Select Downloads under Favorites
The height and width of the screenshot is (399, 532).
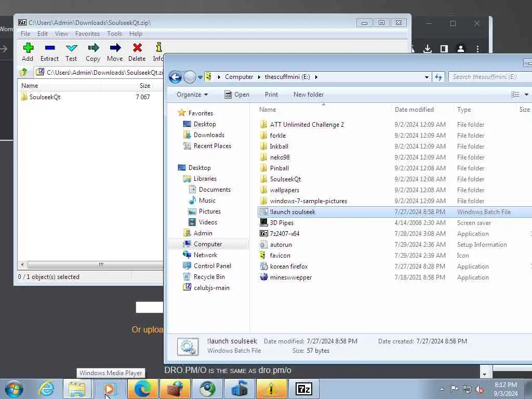[x=209, y=135]
